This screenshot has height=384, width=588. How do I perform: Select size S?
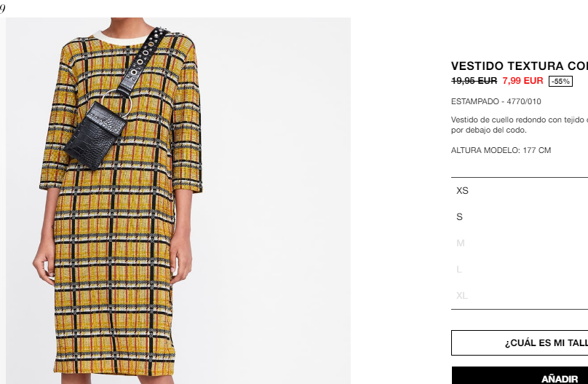coord(520,217)
